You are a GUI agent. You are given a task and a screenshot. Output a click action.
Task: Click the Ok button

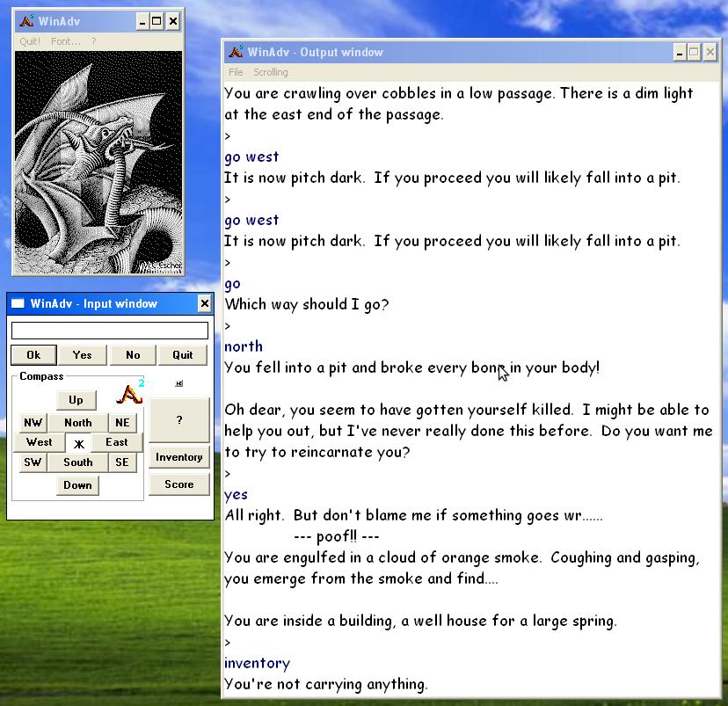pyautogui.click(x=33, y=355)
